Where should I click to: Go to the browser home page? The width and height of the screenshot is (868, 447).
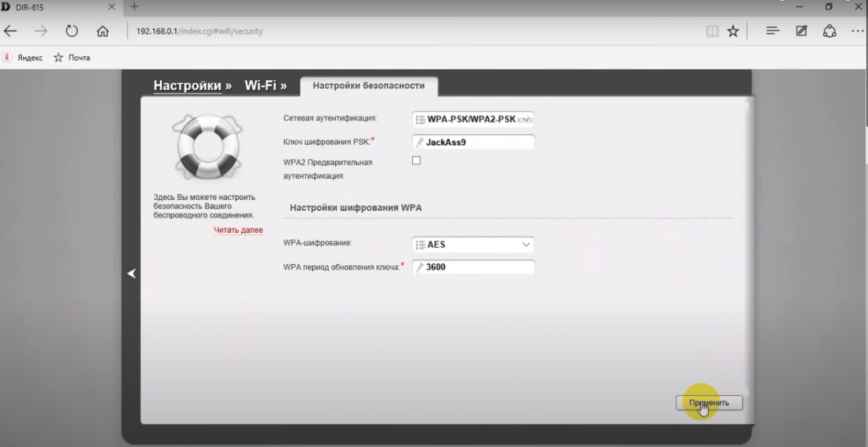103,32
